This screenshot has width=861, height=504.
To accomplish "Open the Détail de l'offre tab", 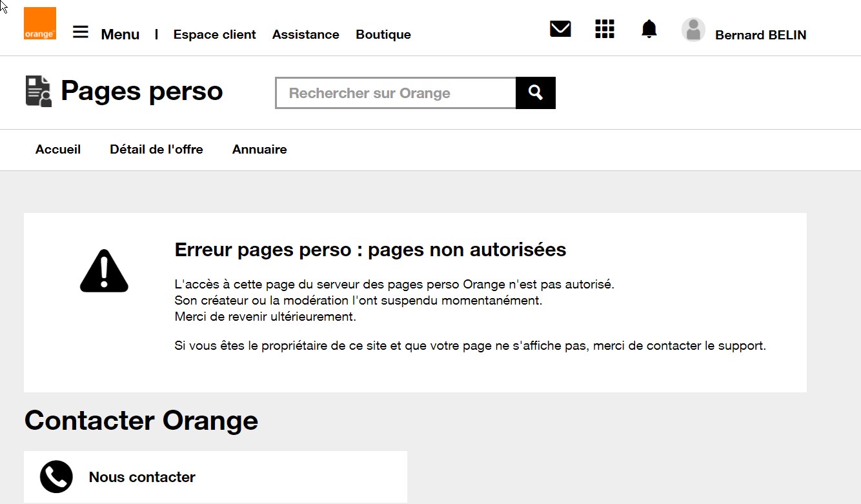I will pyautogui.click(x=156, y=149).
